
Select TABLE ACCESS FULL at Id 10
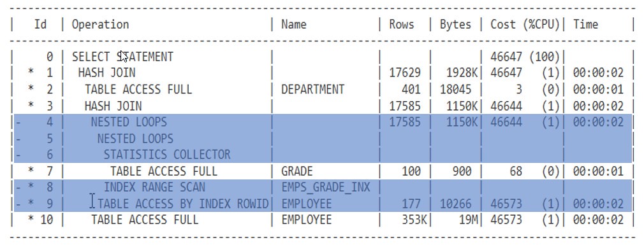point(145,220)
